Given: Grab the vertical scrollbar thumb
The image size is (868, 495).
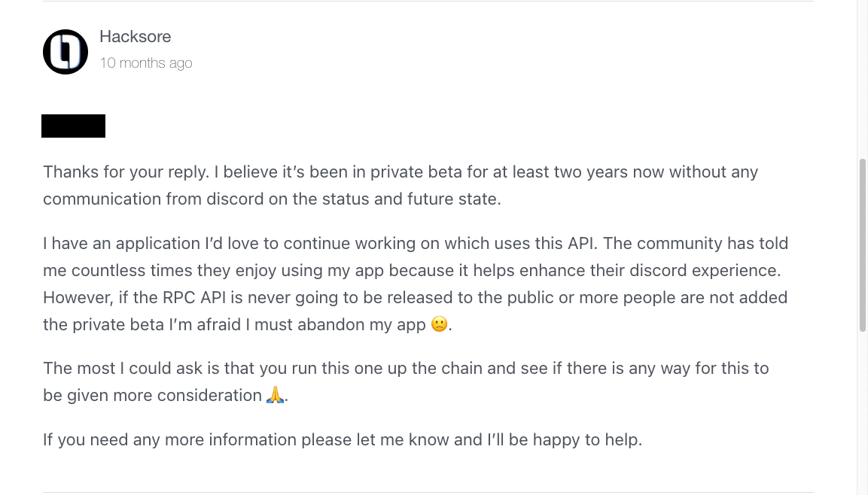Looking at the screenshot, I should 863,245.
